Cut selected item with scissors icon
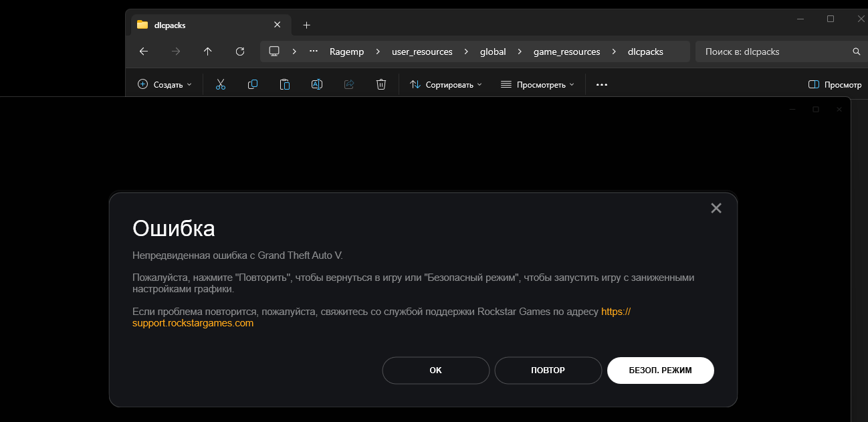 pos(221,84)
